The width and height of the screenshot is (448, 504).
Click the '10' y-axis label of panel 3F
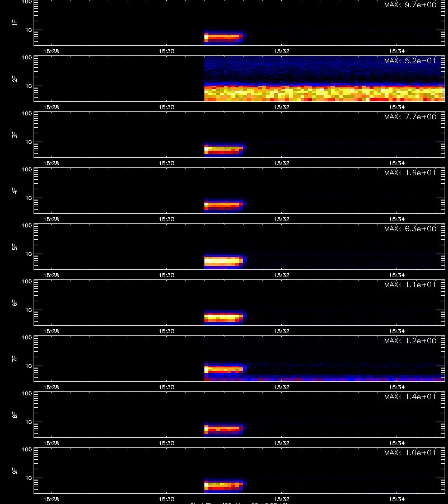pos(29,142)
